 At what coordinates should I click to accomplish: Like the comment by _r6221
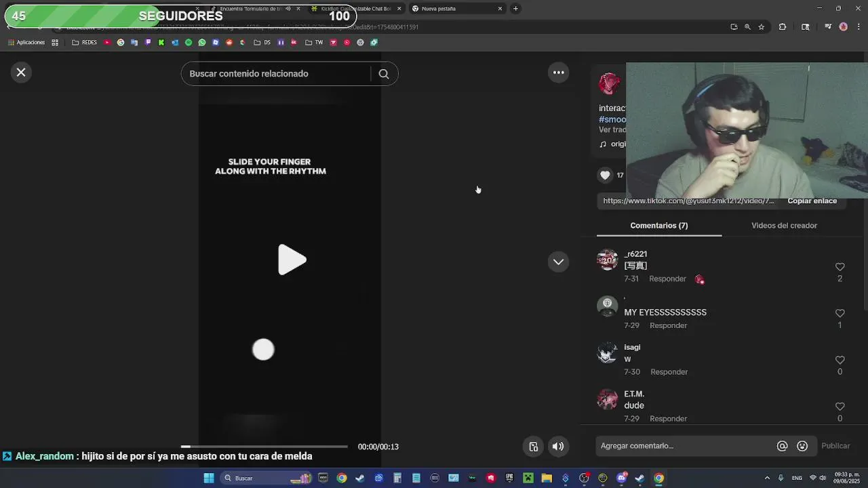(840, 267)
